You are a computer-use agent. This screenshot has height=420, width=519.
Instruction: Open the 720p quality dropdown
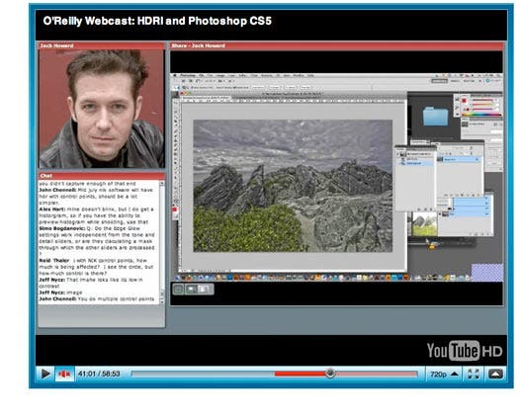[444, 375]
